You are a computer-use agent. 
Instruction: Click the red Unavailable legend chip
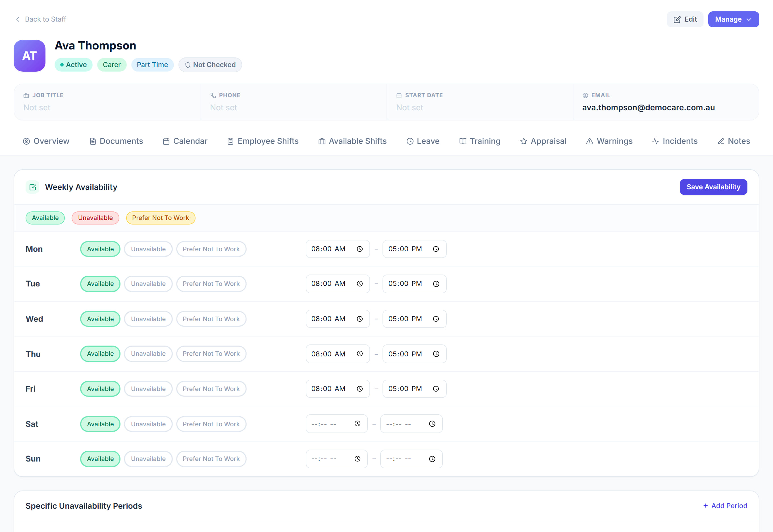(95, 218)
